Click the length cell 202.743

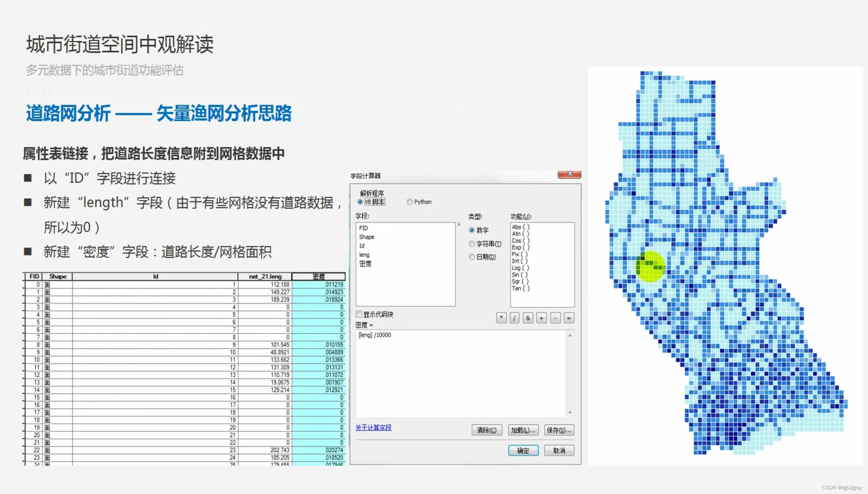[265, 450]
